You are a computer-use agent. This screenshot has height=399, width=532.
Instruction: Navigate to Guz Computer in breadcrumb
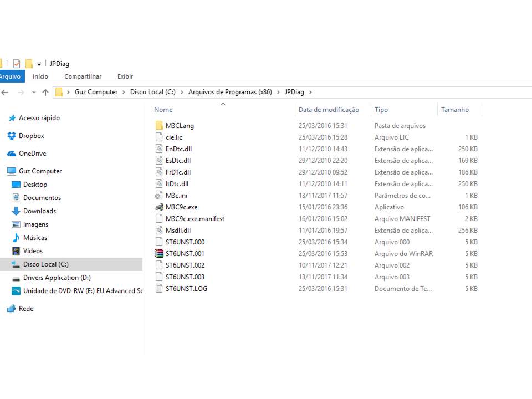point(96,92)
